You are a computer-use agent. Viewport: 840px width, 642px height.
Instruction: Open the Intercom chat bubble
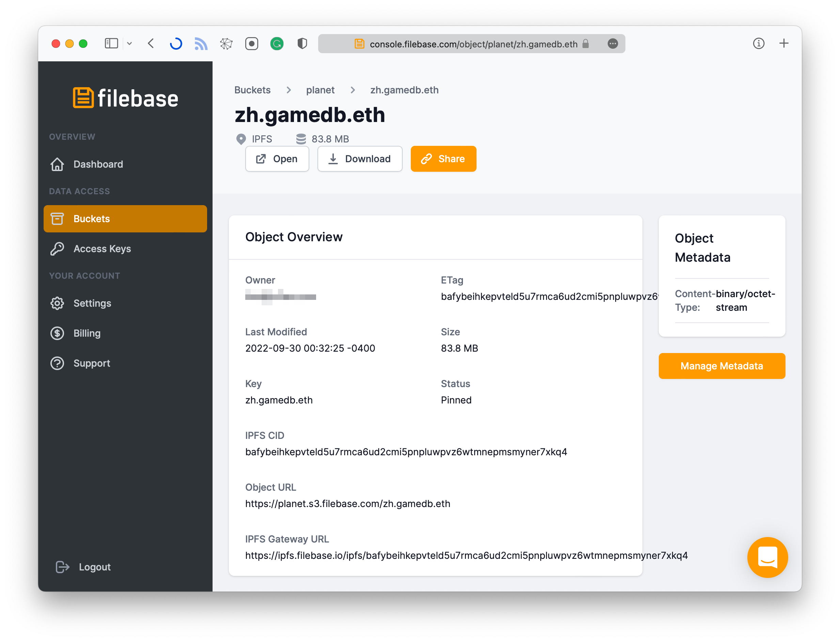pyautogui.click(x=767, y=557)
